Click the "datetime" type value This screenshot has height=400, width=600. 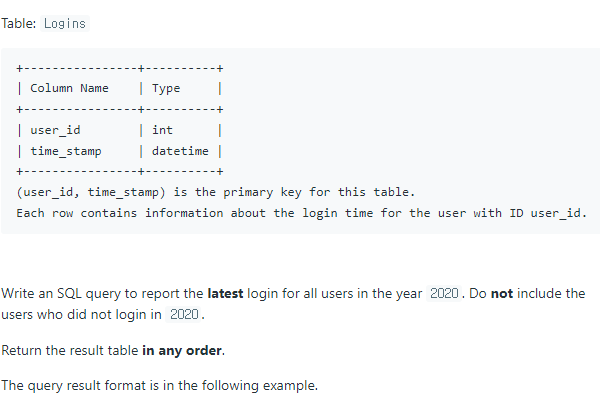180,151
